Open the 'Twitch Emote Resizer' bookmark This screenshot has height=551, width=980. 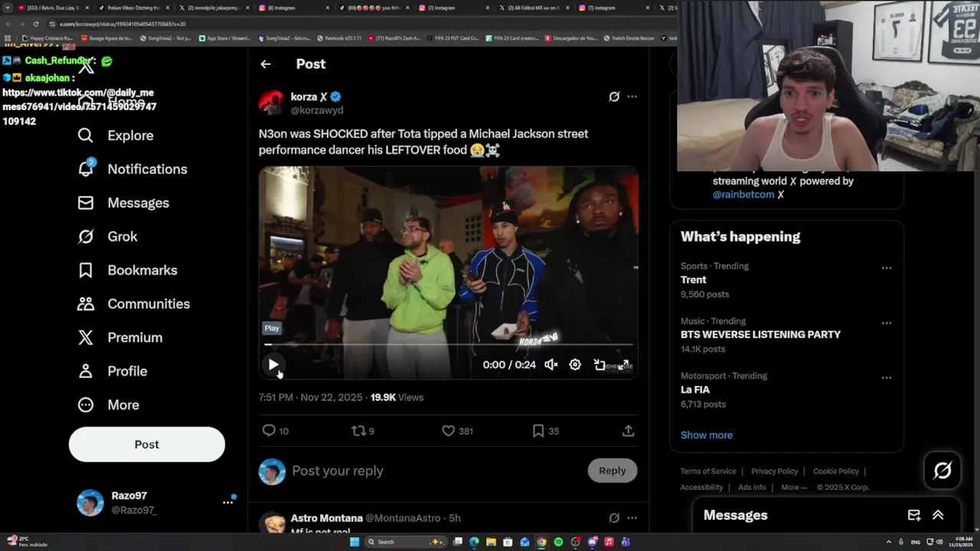[x=629, y=37]
